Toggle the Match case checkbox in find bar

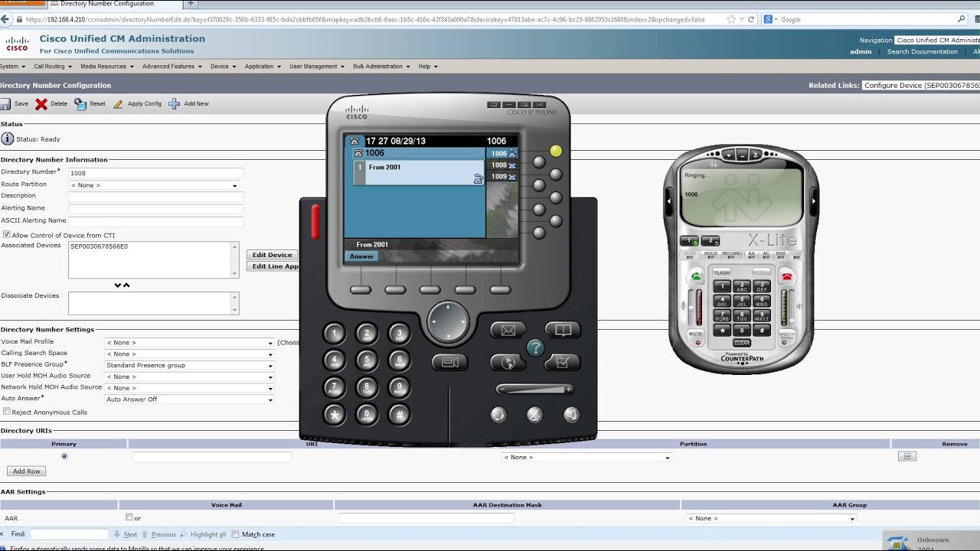[236, 534]
